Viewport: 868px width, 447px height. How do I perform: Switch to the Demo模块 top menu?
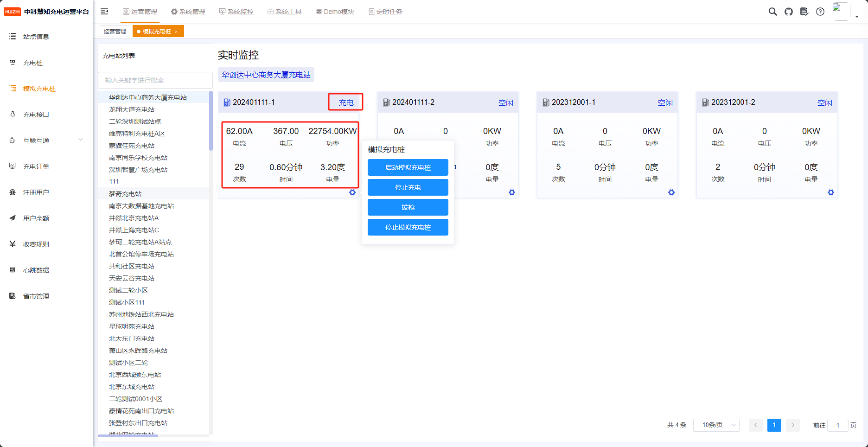point(335,12)
